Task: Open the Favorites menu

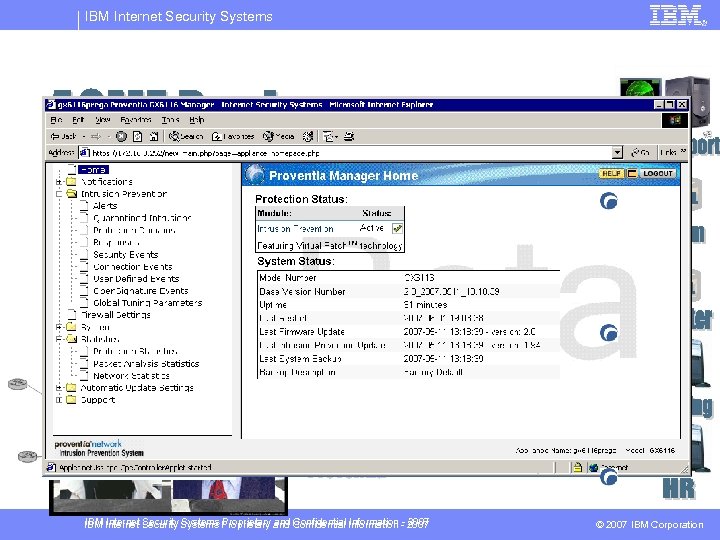Action: (135, 120)
